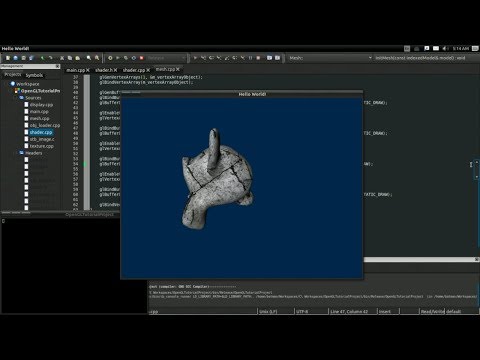Build the project with gear icon
Image resolution: width=480 pixels, height=360 pixels.
coord(110,58)
